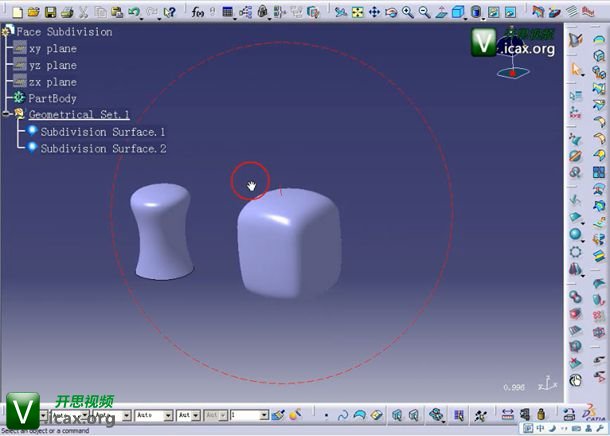Click PartBody in the specification tree
The image size is (610, 436).
[52, 99]
